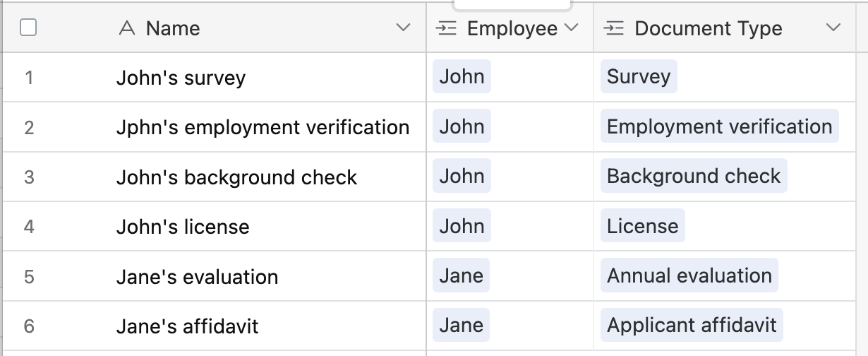Screen dimensions: 868x356
Task: Open the Background check linked record
Action: pos(694,176)
